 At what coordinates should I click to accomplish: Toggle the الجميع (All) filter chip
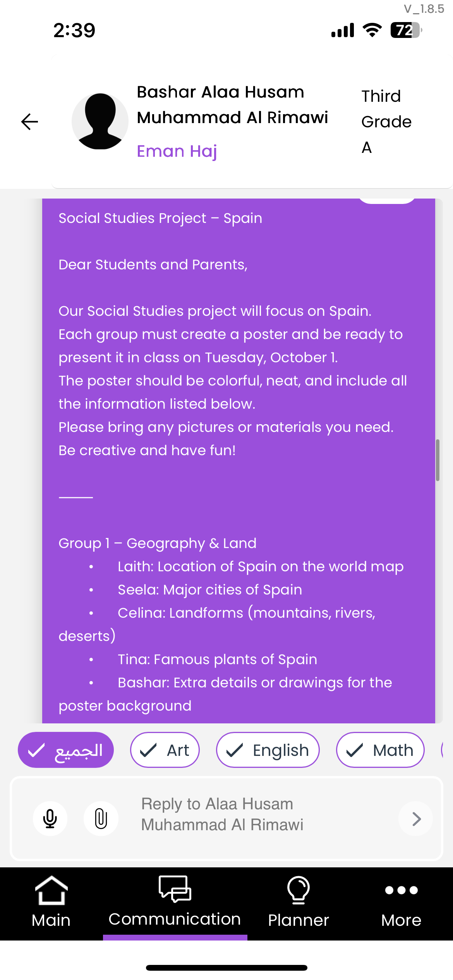pos(66,750)
